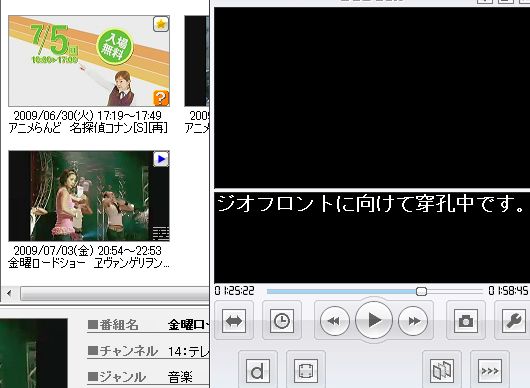Fast-forward the video playback

(x=413, y=321)
